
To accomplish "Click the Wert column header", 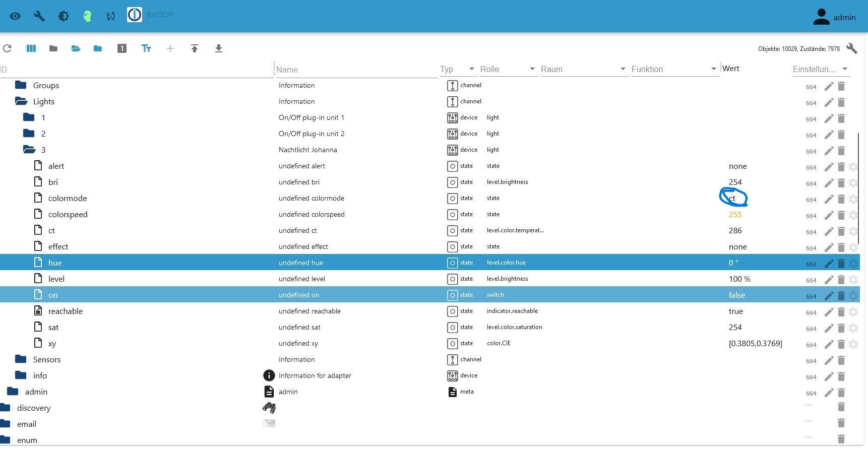I will pyautogui.click(x=730, y=68).
